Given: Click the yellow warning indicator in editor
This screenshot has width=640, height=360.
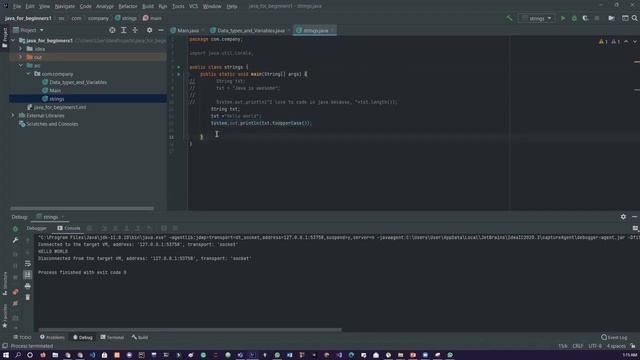Looking at the screenshot, I should [603, 42].
